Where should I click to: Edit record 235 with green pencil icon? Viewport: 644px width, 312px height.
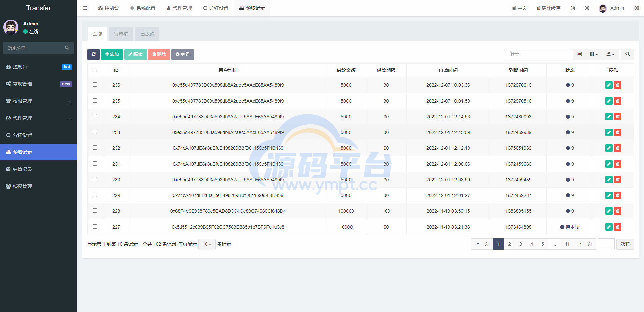click(x=609, y=101)
